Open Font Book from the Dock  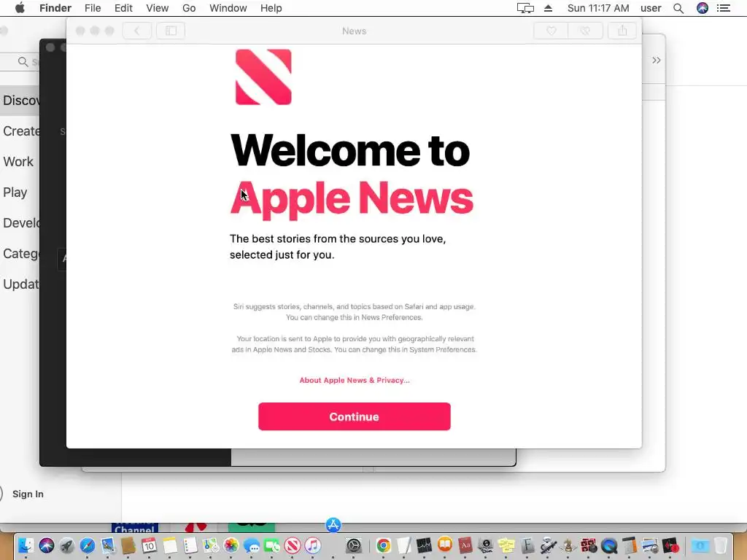point(527,545)
